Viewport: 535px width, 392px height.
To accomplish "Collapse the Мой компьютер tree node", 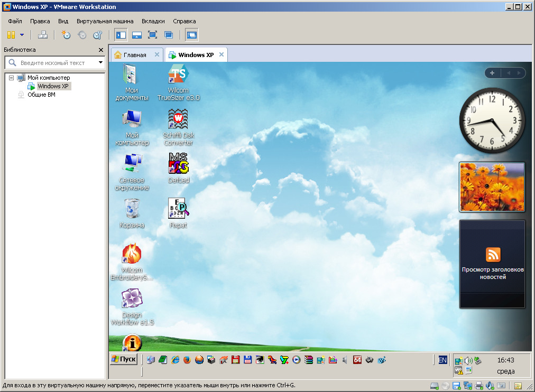I will point(11,78).
